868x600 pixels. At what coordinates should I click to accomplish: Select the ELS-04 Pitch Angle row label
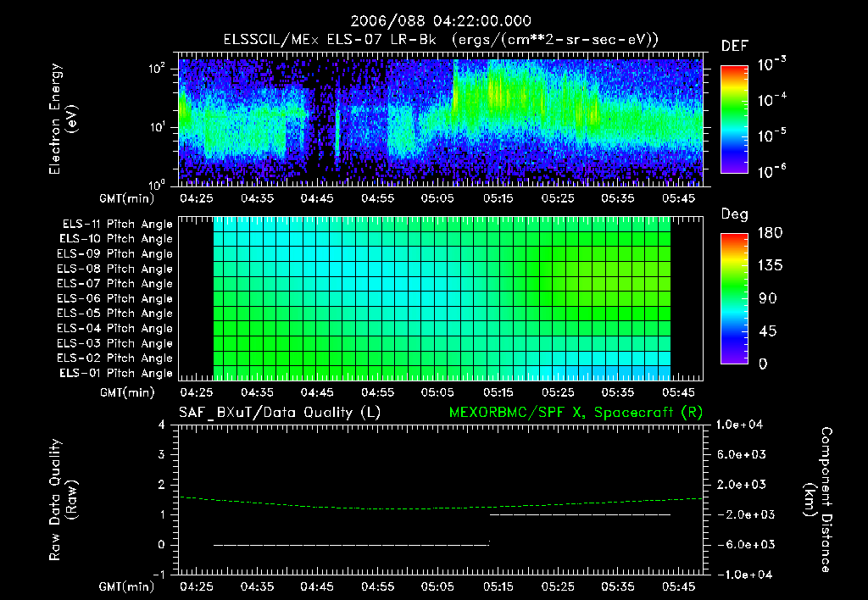click(x=115, y=328)
